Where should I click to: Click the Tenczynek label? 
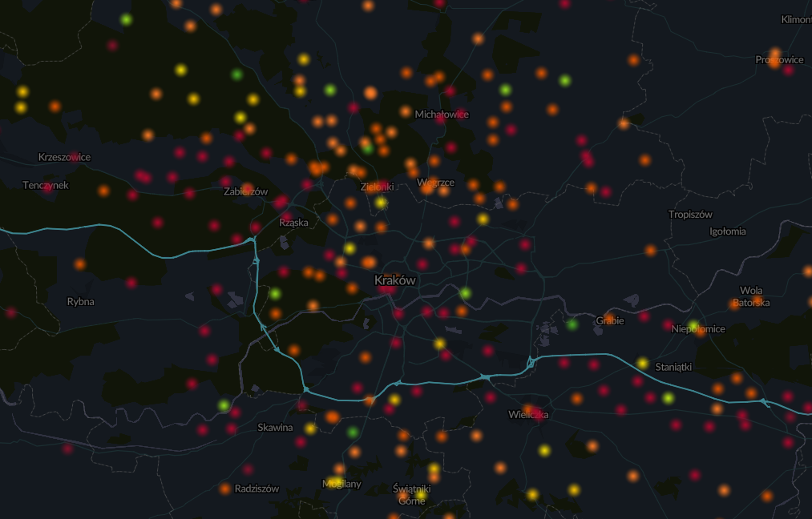click(46, 185)
